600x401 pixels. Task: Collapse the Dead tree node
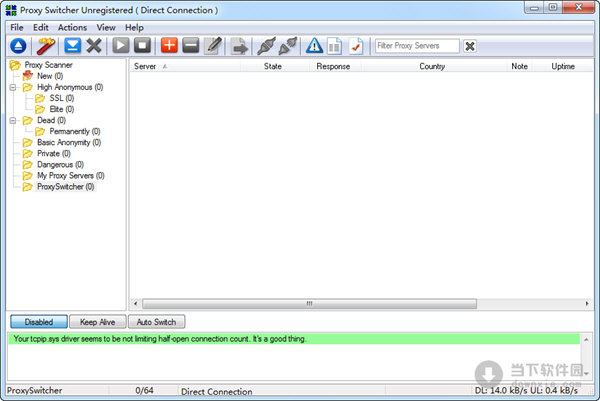tap(13, 121)
